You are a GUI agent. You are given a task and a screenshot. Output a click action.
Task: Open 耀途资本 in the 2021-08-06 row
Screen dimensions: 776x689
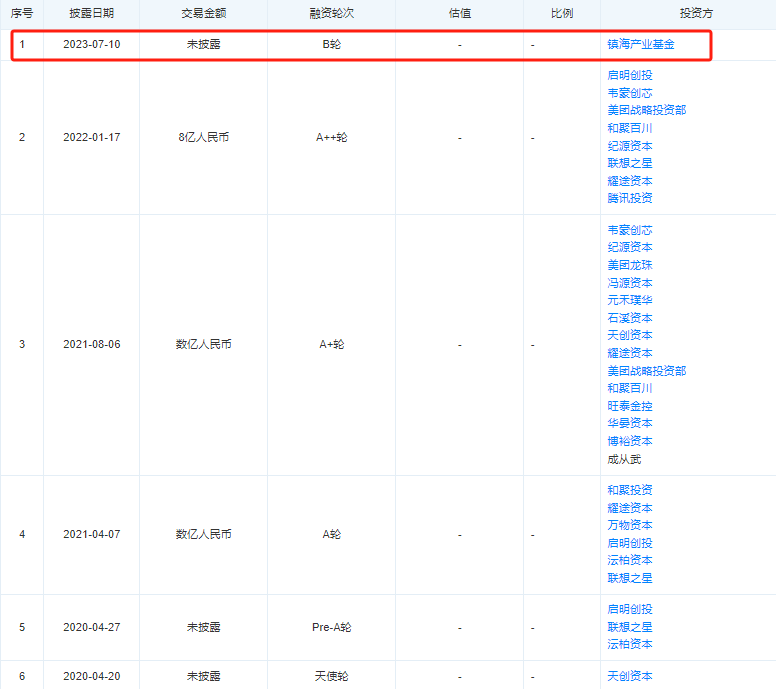click(x=630, y=353)
